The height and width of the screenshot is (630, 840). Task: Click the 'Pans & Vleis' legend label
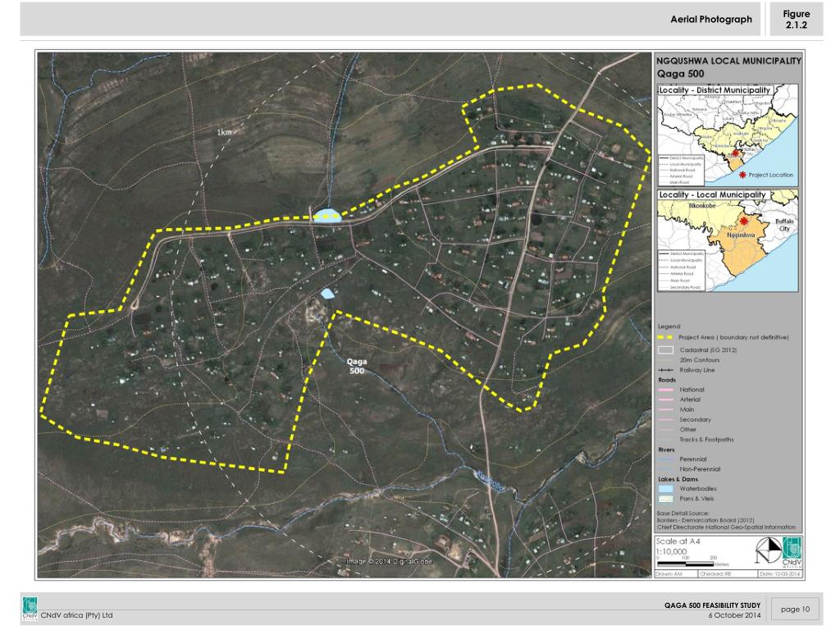(x=696, y=499)
